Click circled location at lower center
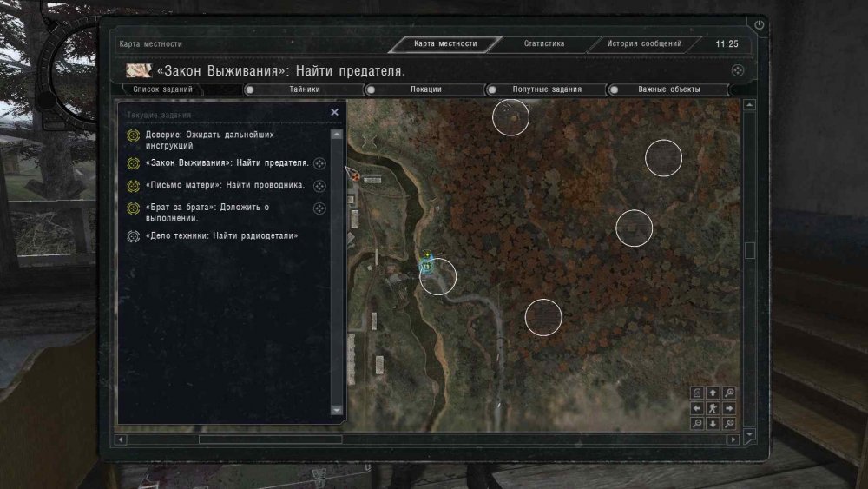Image resolution: width=868 pixels, height=489 pixels. [x=543, y=317]
